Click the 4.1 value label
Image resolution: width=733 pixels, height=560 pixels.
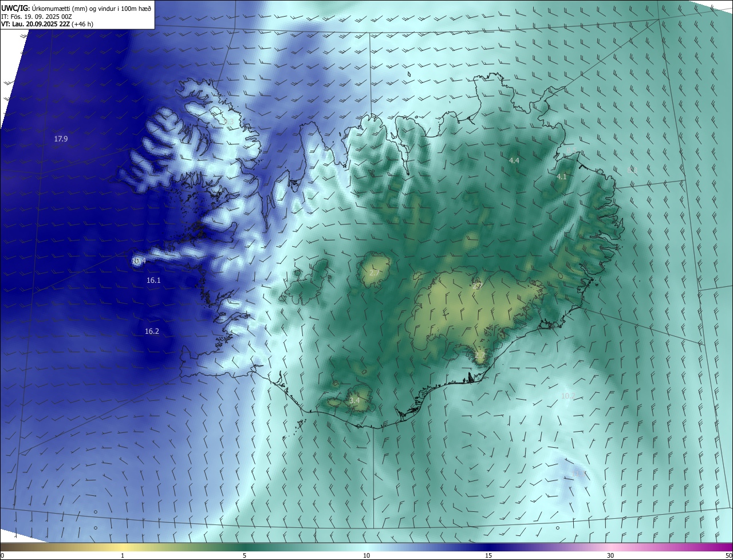tap(562, 177)
